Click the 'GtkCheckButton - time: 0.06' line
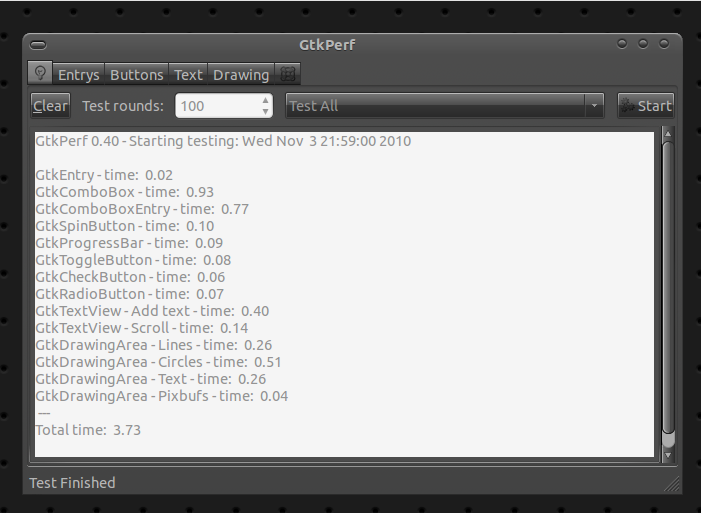Image resolution: width=701 pixels, height=513 pixels. [x=130, y=277]
